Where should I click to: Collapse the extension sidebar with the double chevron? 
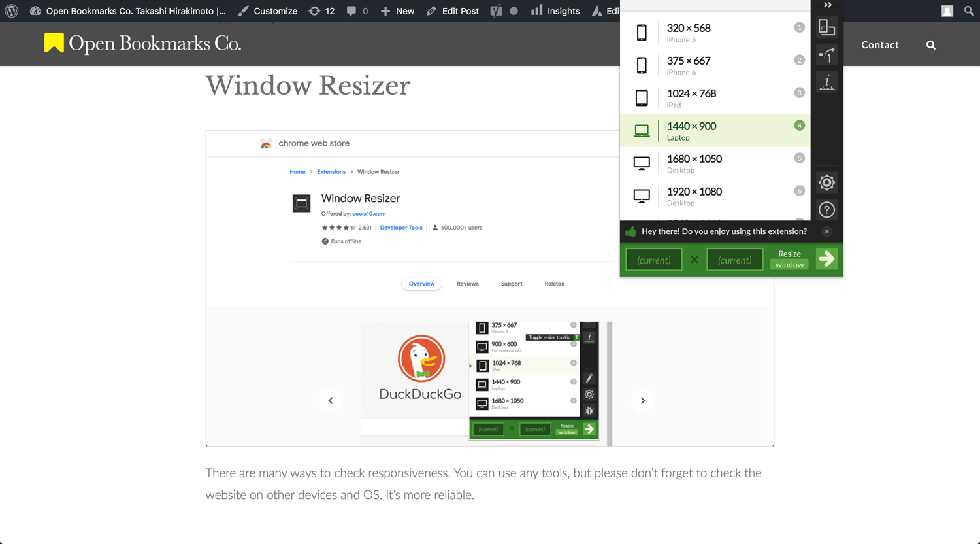827,5
